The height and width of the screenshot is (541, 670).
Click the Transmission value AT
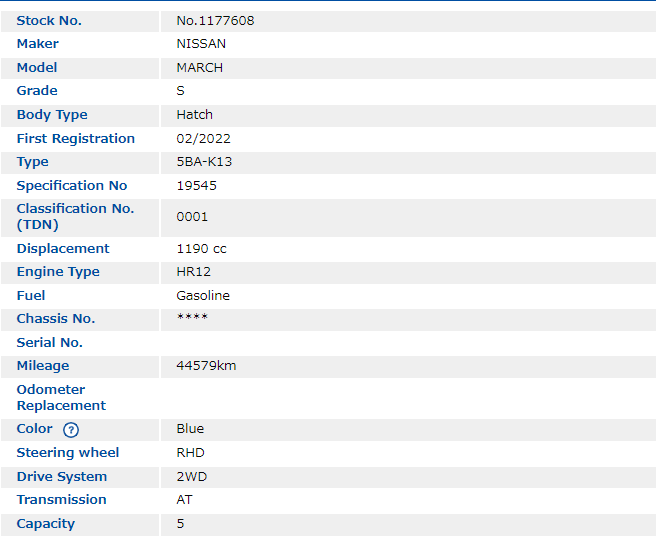click(x=184, y=500)
